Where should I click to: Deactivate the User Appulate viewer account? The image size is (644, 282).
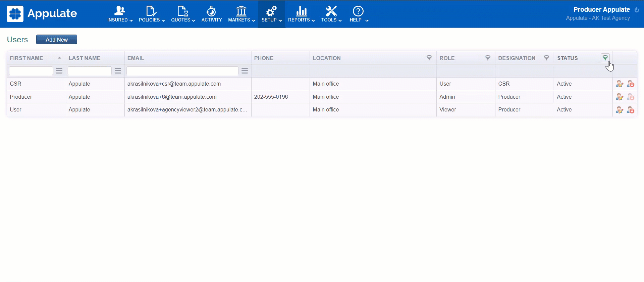coord(631,110)
